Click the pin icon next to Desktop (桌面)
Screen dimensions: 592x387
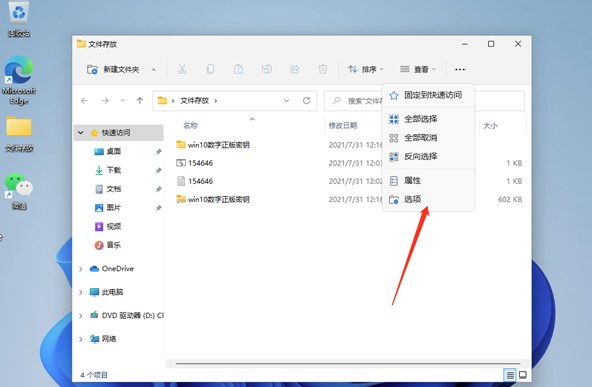tap(159, 152)
